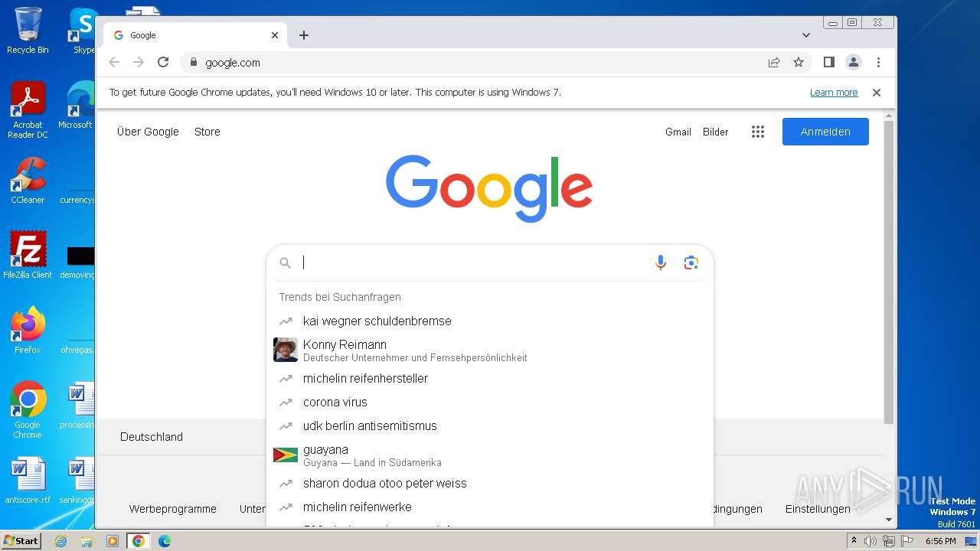The height and width of the screenshot is (551, 980).
Task: Open a new Chrome tab
Action: 304,35
